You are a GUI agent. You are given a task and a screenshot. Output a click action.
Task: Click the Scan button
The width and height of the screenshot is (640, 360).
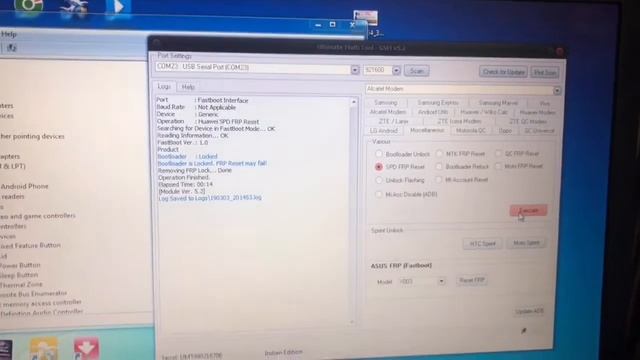click(416, 71)
